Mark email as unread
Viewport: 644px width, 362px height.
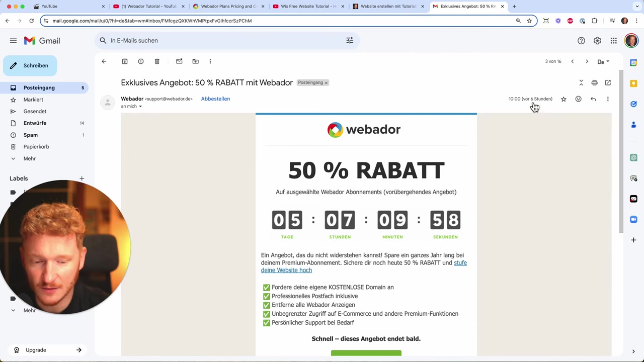point(179,61)
